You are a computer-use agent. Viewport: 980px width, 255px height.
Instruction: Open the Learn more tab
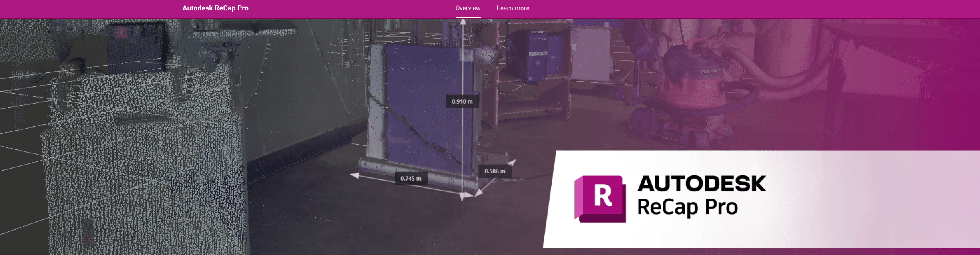point(513,8)
